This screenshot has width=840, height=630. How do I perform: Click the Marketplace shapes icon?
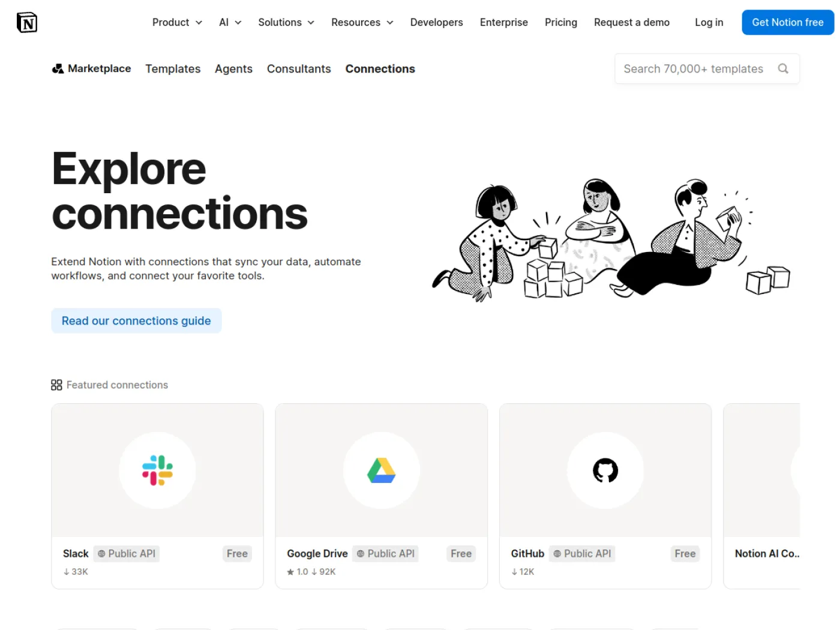point(58,69)
